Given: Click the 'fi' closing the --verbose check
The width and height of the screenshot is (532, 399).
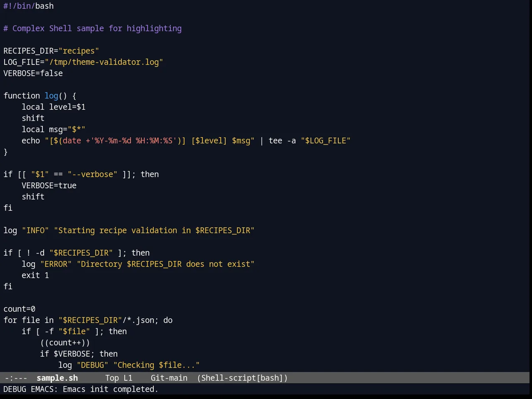Looking at the screenshot, I should point(8,208).
